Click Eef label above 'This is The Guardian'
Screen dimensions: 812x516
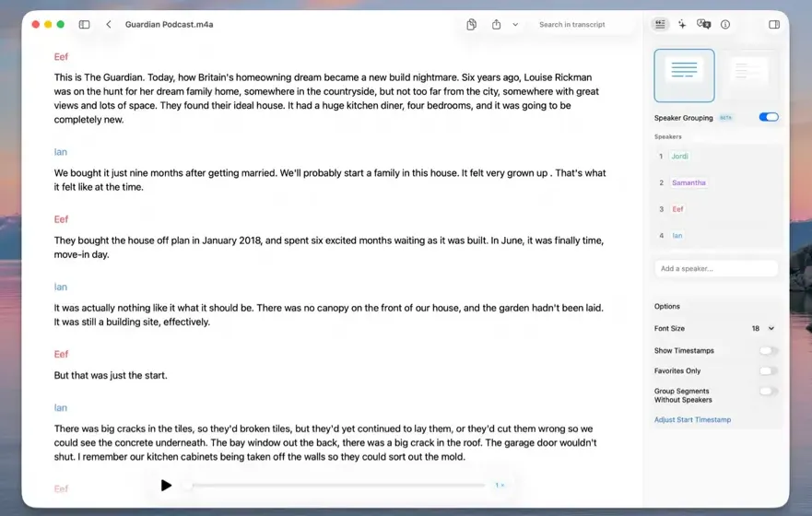coord(61,57)
